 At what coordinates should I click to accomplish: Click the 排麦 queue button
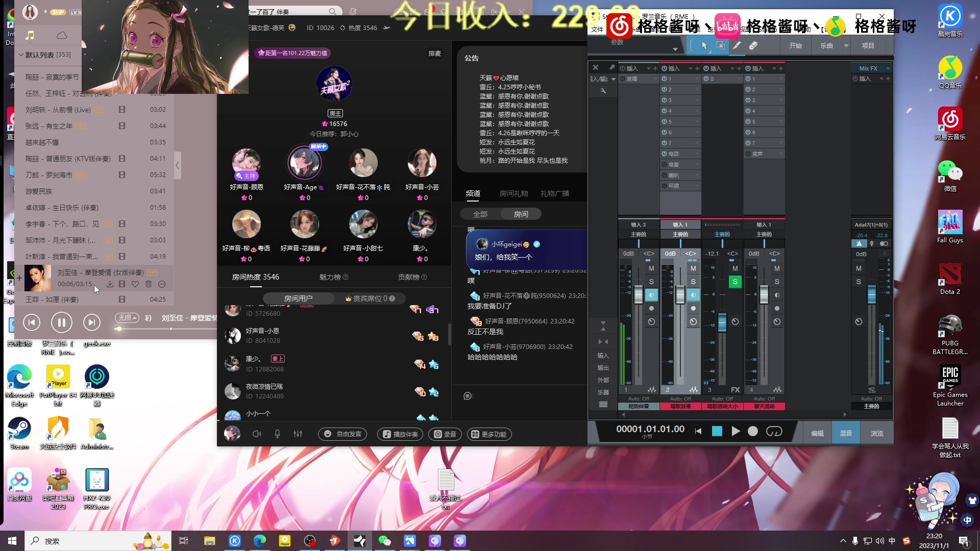point(434,53)
